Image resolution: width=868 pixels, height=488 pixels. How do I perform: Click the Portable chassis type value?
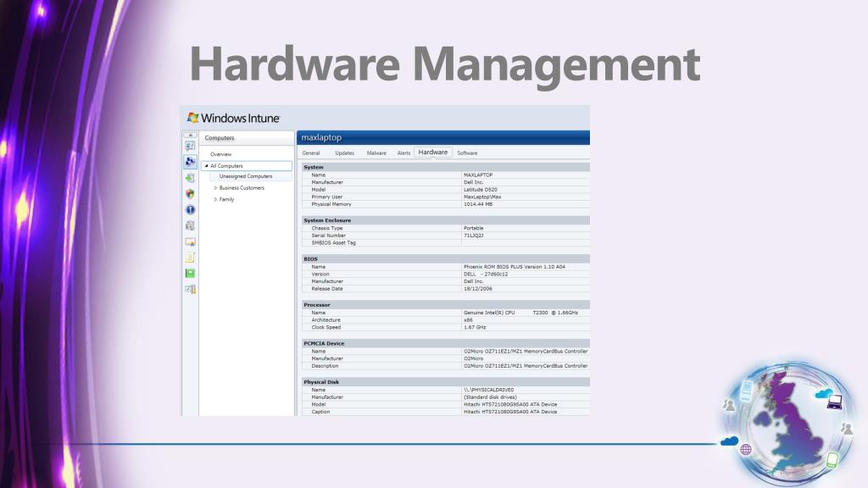473,228
